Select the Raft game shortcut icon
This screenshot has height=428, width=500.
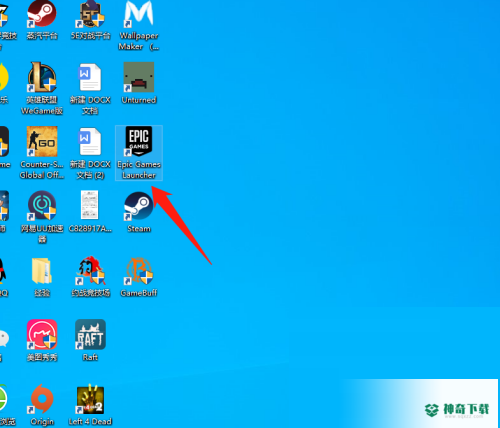tap(90, 334)
